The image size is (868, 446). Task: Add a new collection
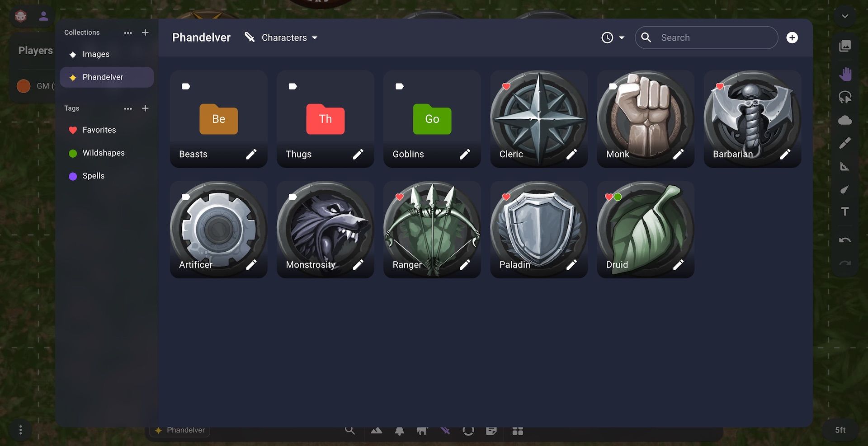pyautogui.click(x=145, y=33)
